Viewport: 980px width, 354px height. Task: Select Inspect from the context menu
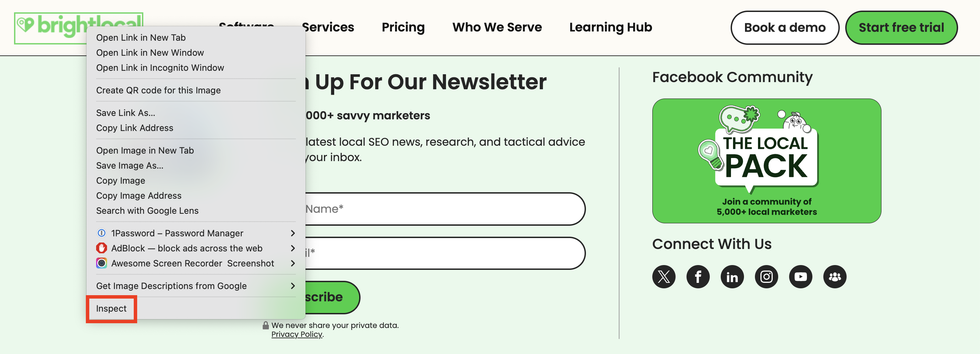click(111, 309)
